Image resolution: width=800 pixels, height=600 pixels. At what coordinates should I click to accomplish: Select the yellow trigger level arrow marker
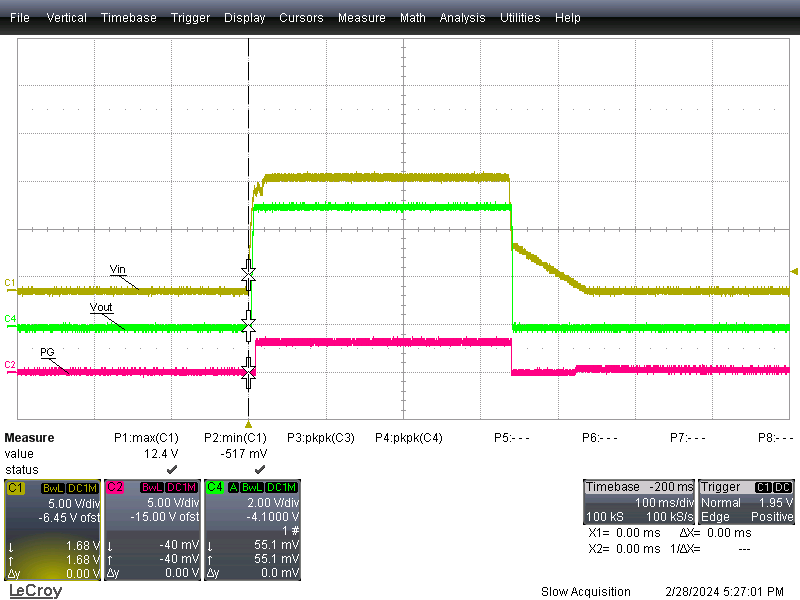click(x=792, y=271)
